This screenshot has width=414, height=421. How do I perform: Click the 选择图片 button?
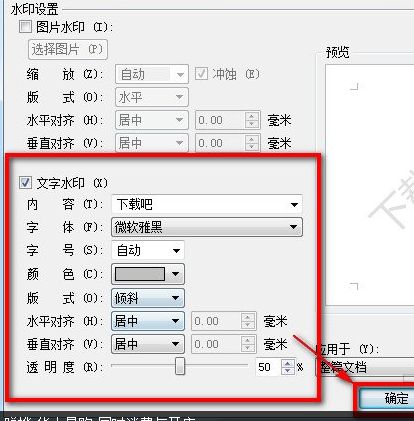[68, 50]
